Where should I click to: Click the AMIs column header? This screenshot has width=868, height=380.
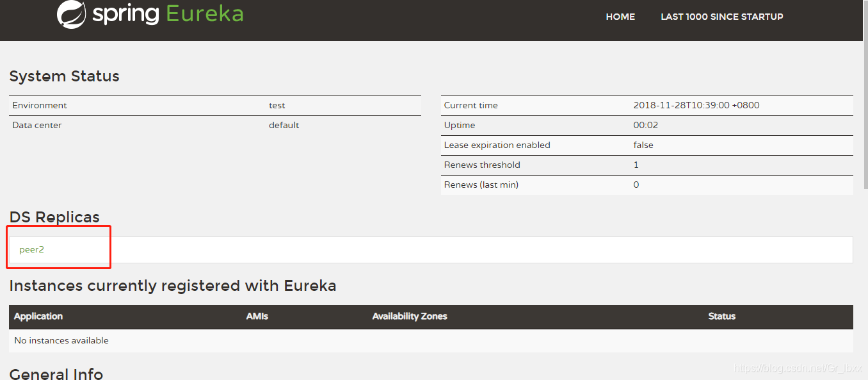point(257,317)
